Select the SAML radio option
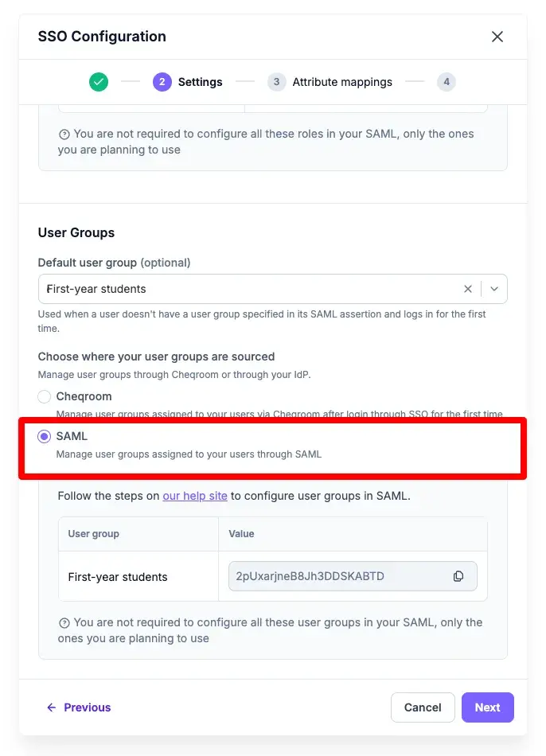 click(44, 437)
